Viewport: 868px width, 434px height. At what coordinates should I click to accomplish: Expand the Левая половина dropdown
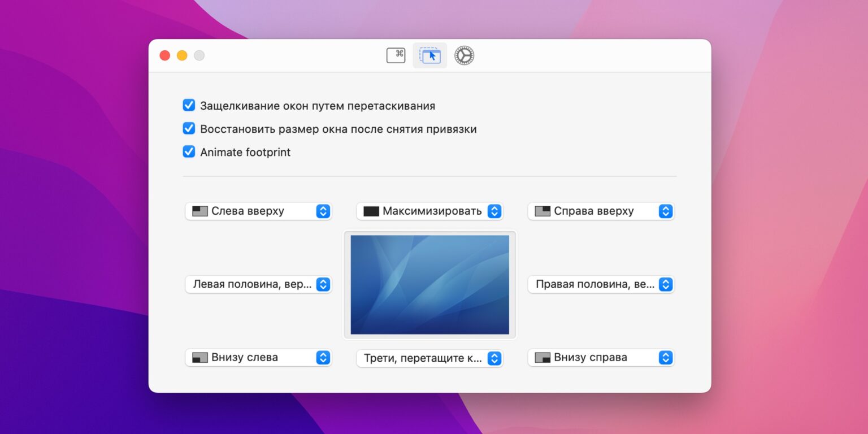coord(323,284)
